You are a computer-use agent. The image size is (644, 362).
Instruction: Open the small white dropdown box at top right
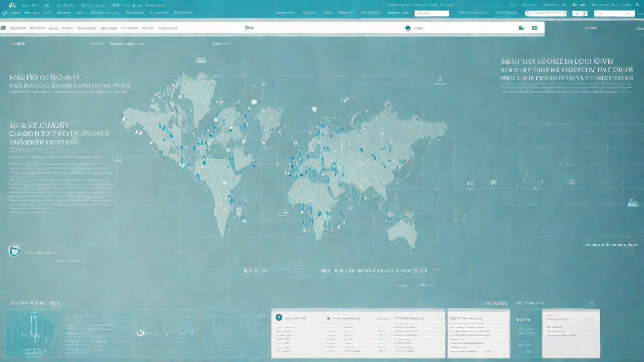click(579, 13)
